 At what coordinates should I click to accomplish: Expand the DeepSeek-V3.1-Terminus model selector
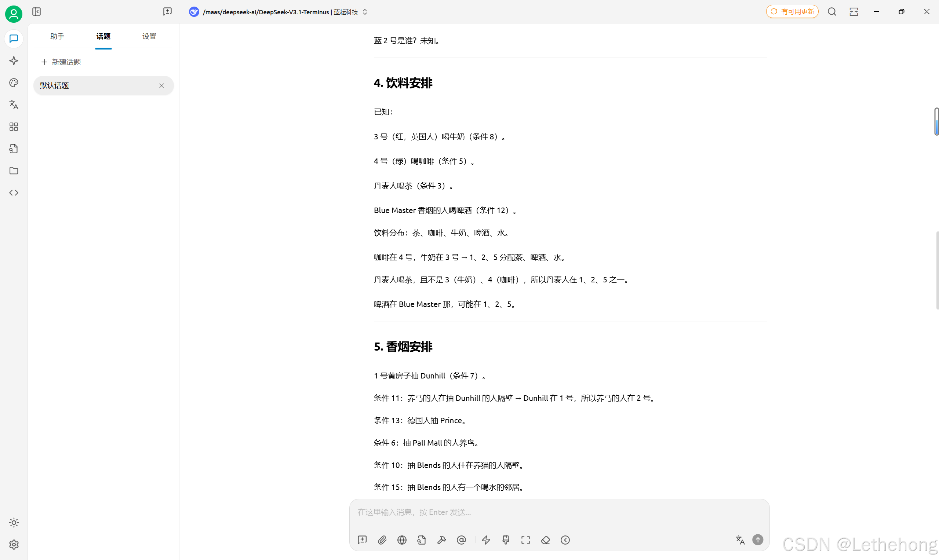coord(278,12)
